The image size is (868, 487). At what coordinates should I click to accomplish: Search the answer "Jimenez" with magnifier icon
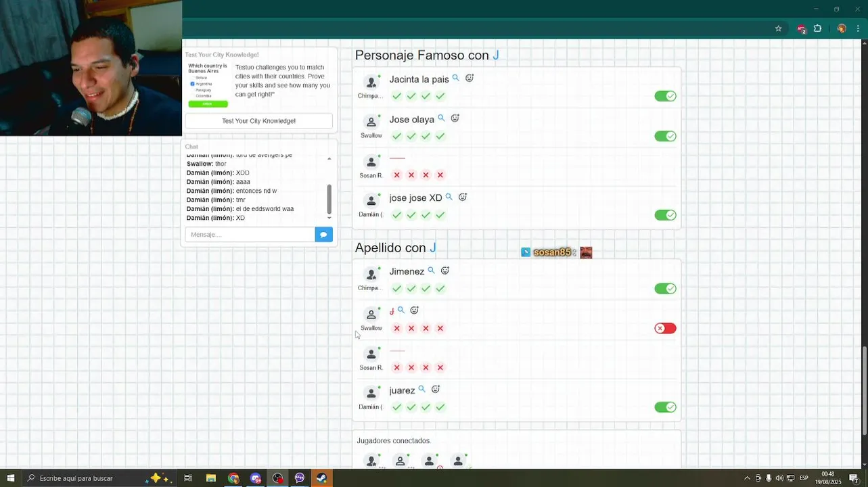[431, 271]
